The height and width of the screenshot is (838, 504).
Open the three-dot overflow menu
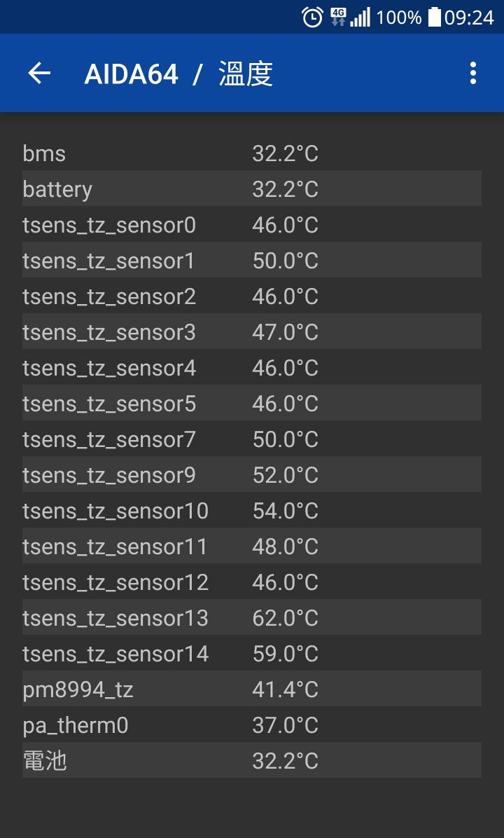(x=472, y=73)
